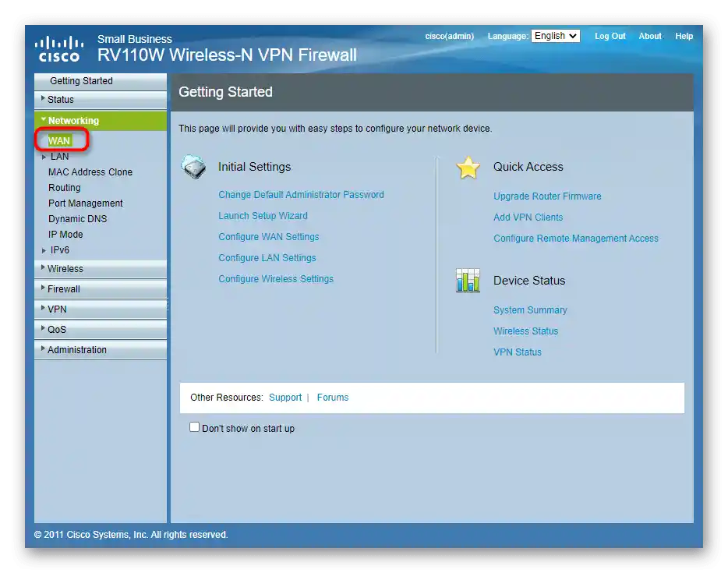This screenshot has width=728, height=573.
Task: Open IP Mode page
Action: coord(65,235)
